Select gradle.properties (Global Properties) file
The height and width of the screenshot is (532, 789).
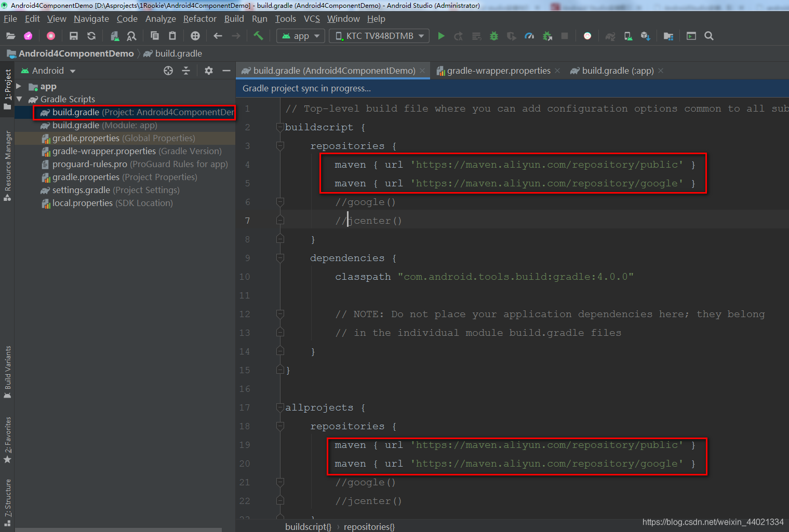[124, 138]
